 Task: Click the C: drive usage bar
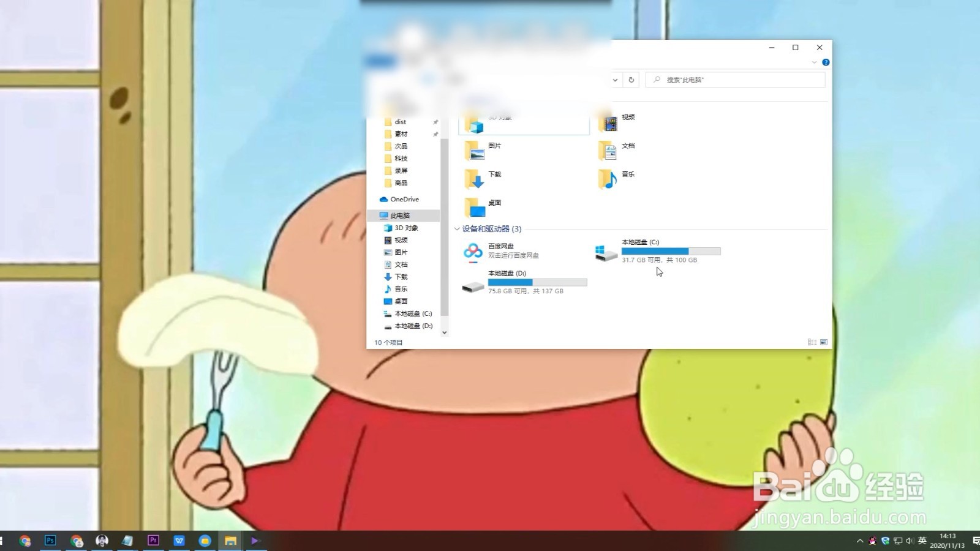(x=671, y=251)
